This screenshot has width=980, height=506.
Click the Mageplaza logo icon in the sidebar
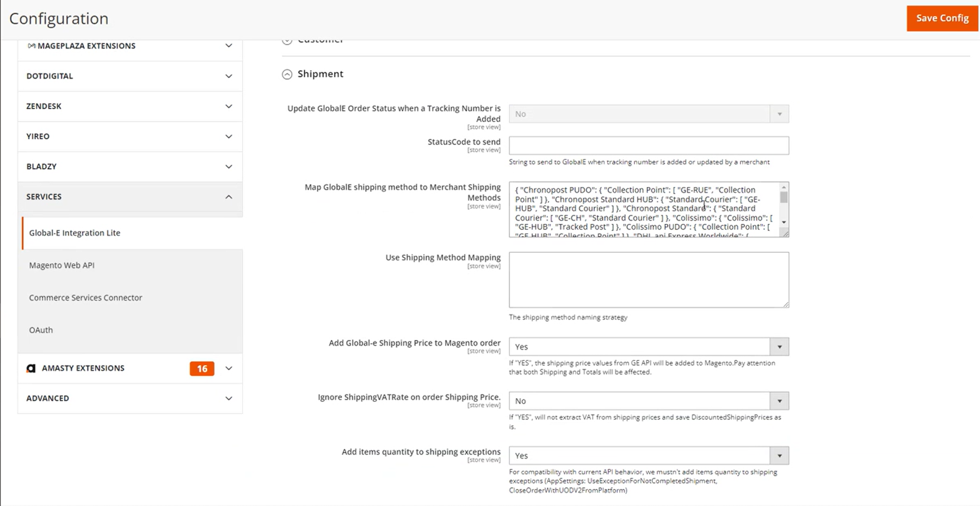pos(31,46)
